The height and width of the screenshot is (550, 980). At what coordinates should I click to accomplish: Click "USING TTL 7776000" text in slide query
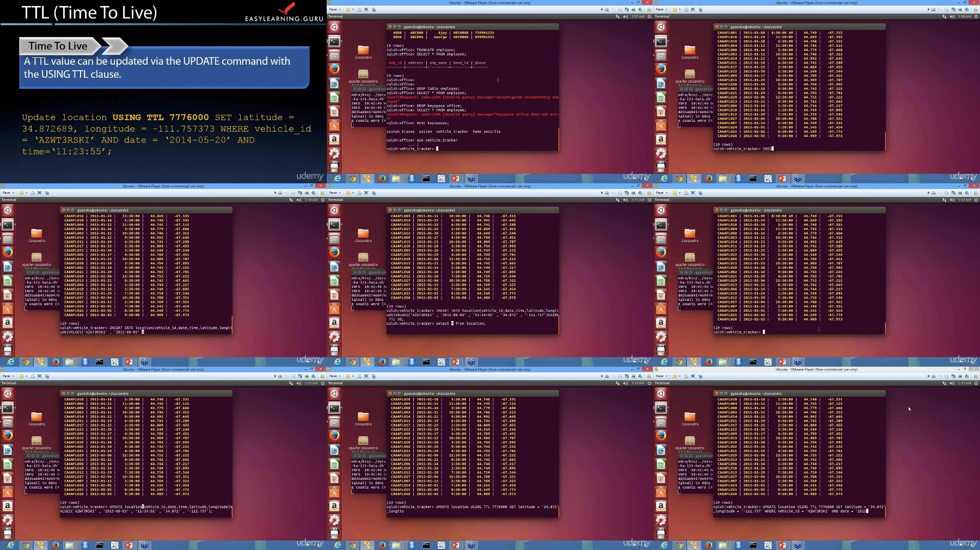click(161, 117)
